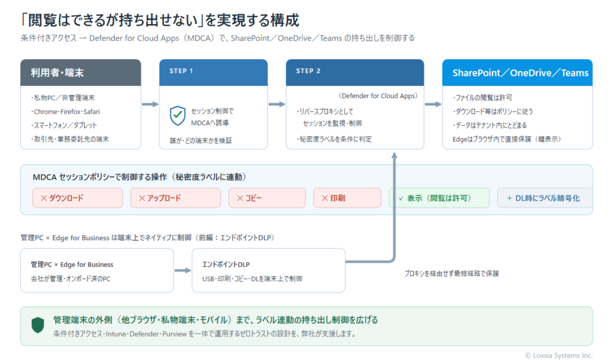Click the text 会社が管理・オンボード済のPC
Viewport: 613px width, 364px height.
[x=71, y=279]
